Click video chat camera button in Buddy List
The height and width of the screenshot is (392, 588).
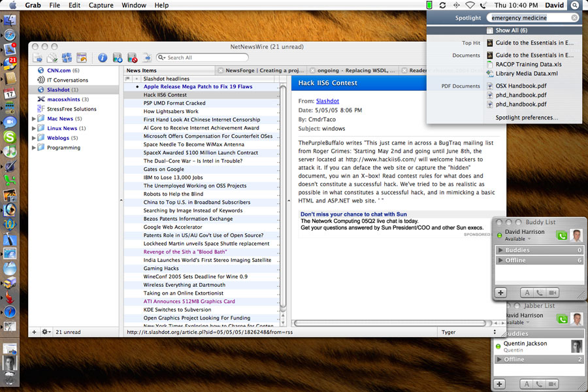[x=553, y=293]
